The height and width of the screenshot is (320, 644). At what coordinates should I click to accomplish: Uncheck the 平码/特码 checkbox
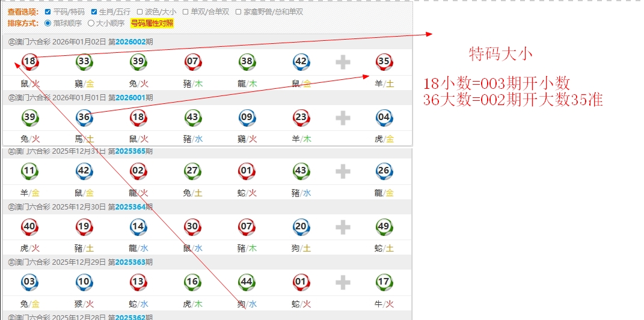click(x=48, y=11)
